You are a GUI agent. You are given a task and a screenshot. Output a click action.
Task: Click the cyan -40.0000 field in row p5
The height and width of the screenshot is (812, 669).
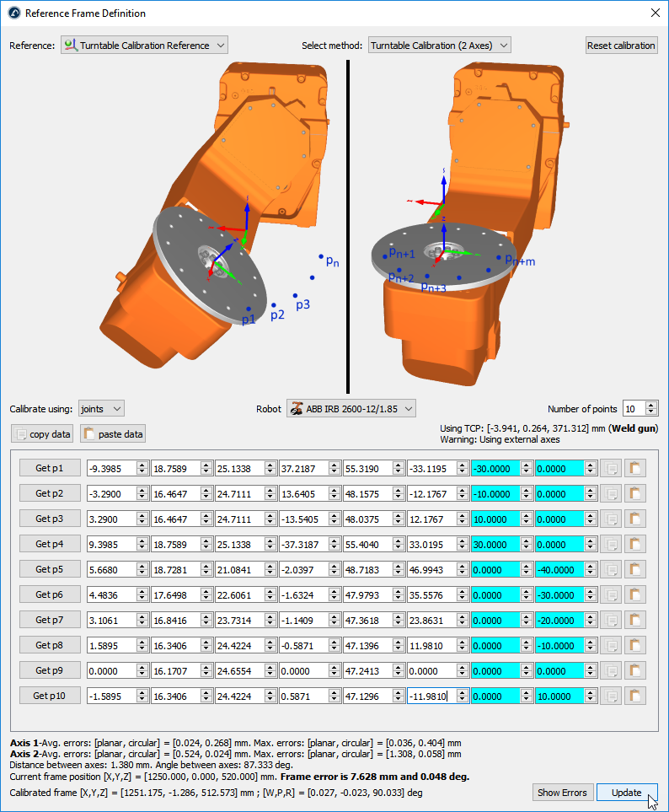point(560,569)
